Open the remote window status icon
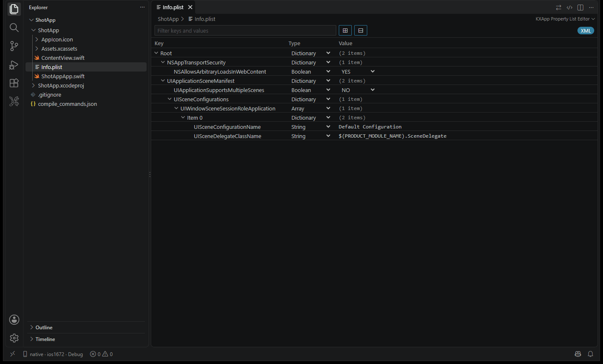Screen dimensions: 603x364 [13, 354]
